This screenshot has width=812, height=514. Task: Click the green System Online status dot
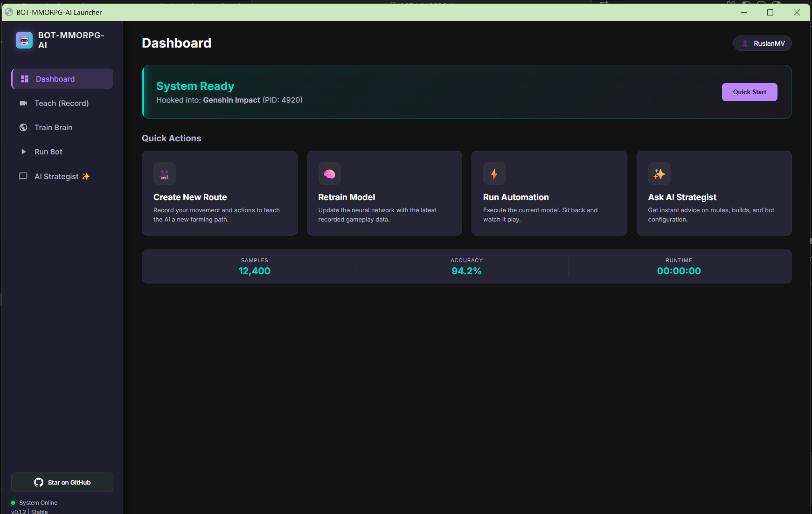click(13, 503)
